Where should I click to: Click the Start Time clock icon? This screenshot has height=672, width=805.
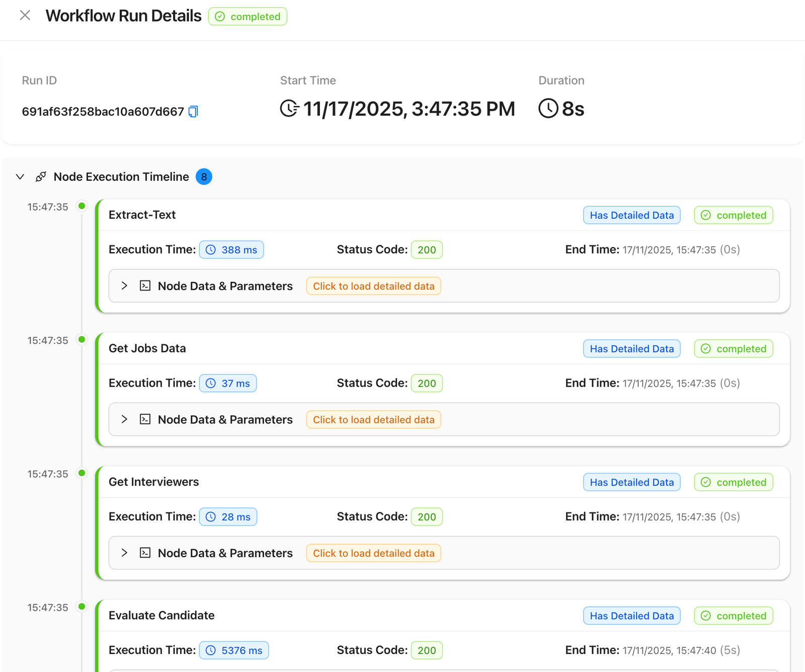289,108
